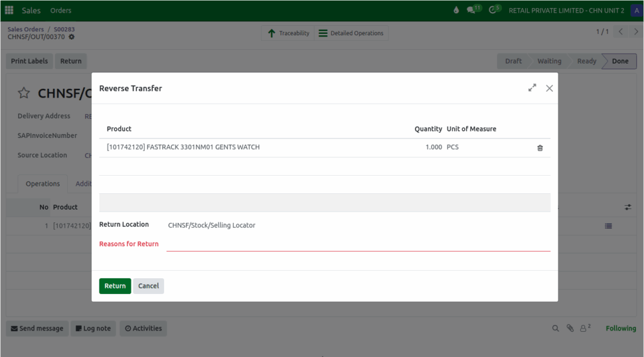The width and height of the screenshot is (644, 357).
Task: Focus the Reasons for Return field
Action: (x=358, y=244)
